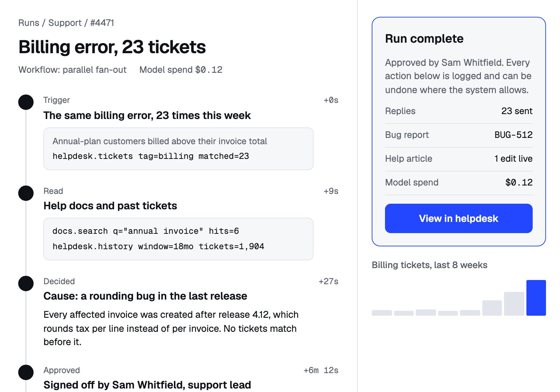Image resolution: width=560 pixels, height=392 pixels.
Task: Open the Runs breadcrumb link
Action: coord(29,23)
